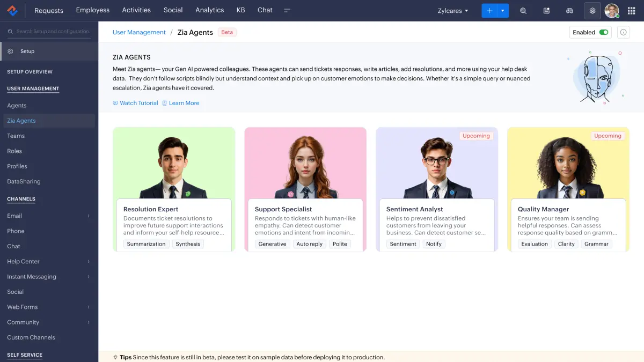Click the Search Setup and configuration field
This screenshot has width=644, height=362.
click(53, 32)
